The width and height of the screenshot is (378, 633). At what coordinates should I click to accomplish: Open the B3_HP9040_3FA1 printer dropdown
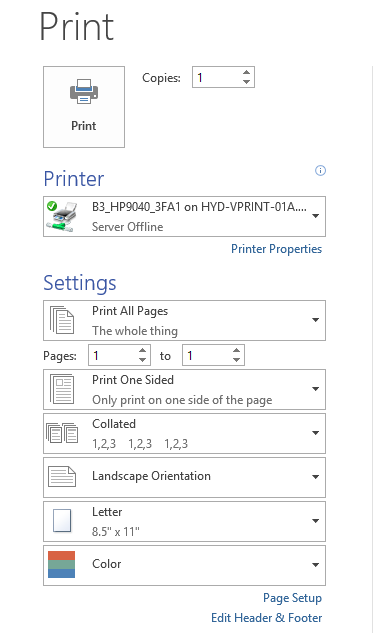point(185,216)
